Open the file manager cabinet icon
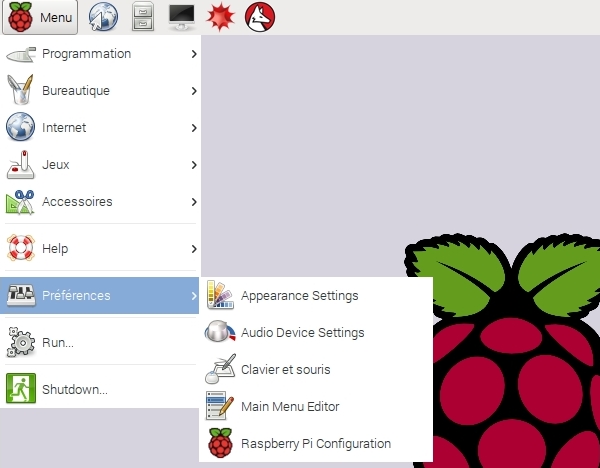 143,16
